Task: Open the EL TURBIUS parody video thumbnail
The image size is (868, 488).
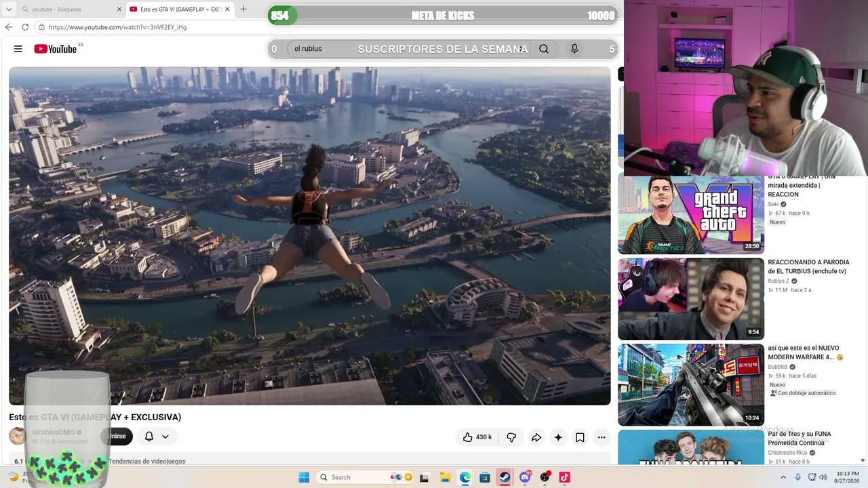Action: 691,299
